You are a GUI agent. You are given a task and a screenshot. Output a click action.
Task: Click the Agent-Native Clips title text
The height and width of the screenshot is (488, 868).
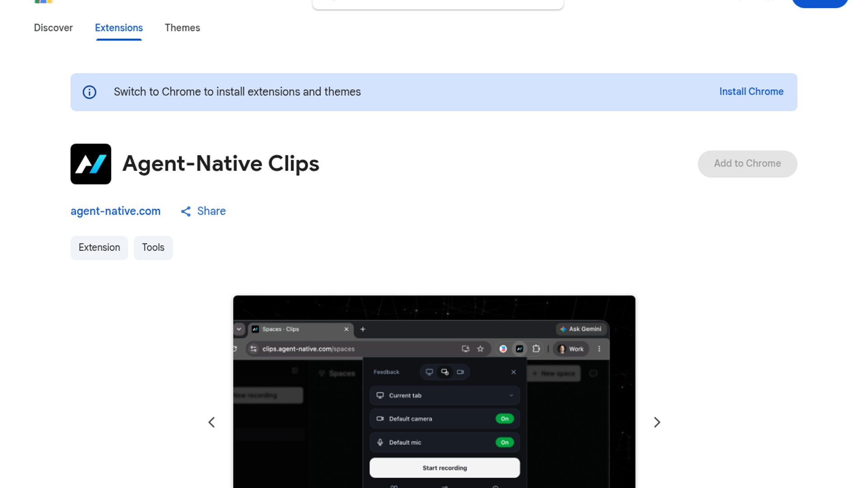click(x=221, y=164)
